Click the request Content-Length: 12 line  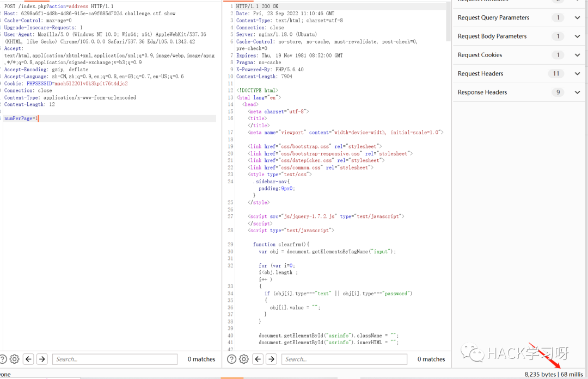point(29,104)
